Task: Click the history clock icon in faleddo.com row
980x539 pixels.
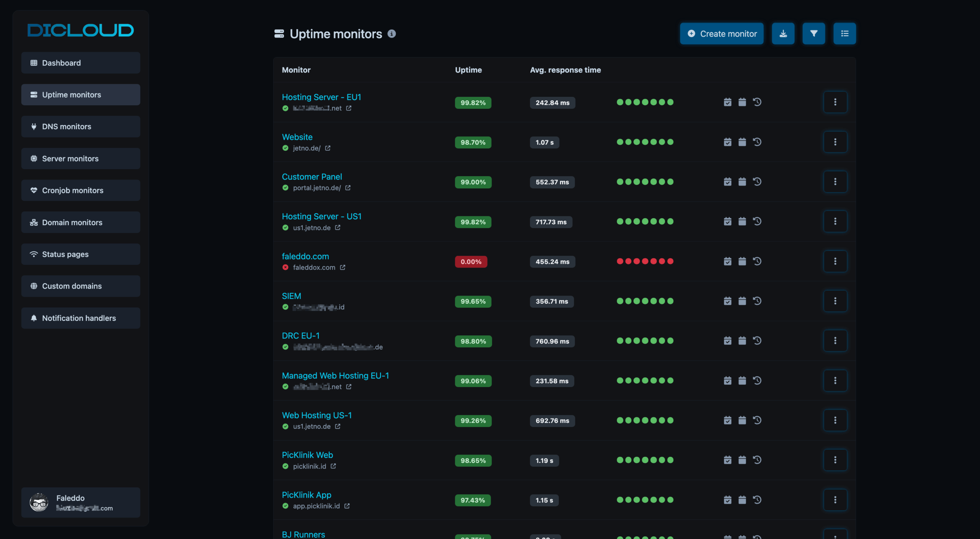Action: [x=757, y=261]
